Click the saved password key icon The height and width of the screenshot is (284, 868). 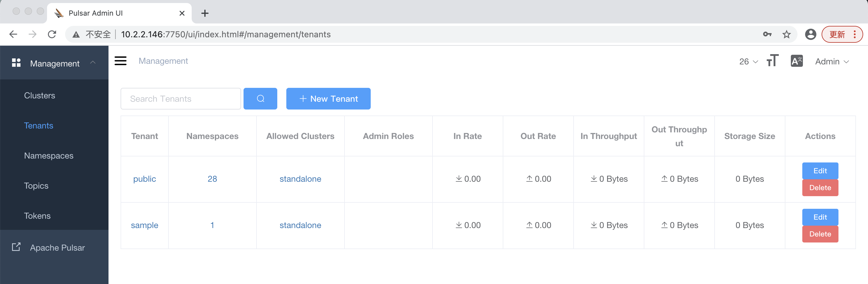[767, 34]
